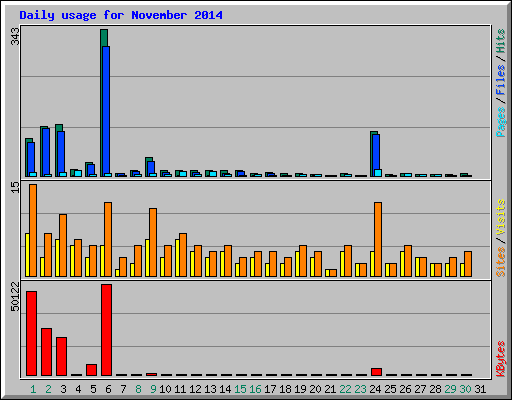The height and width of the screenshot is (400, 512).
Task: Select the orange visits bar for day 6
Action: [108, 239]
